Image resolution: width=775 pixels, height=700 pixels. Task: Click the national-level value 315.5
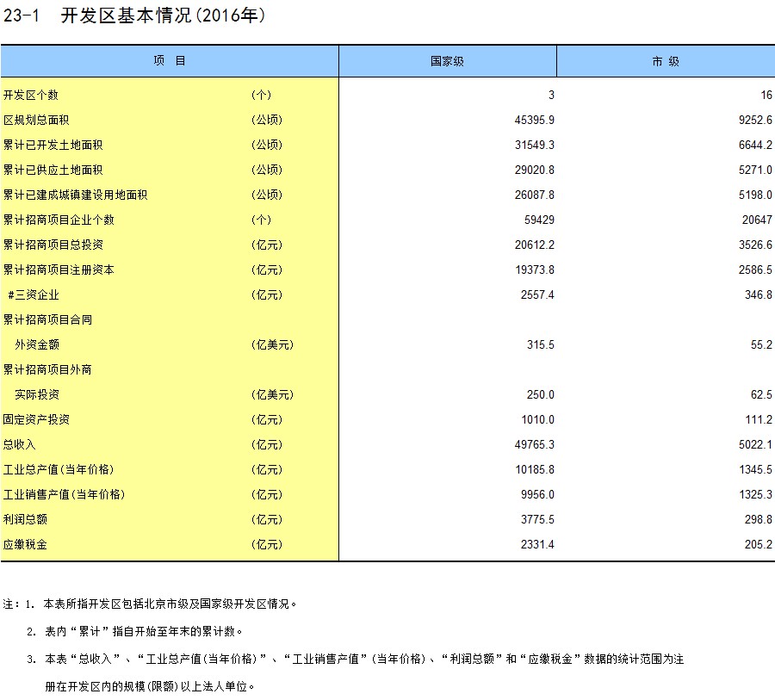point(540,345)
